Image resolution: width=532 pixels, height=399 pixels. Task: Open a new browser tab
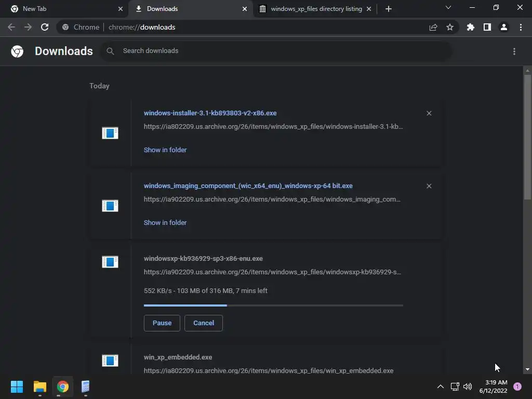(389, 9)
